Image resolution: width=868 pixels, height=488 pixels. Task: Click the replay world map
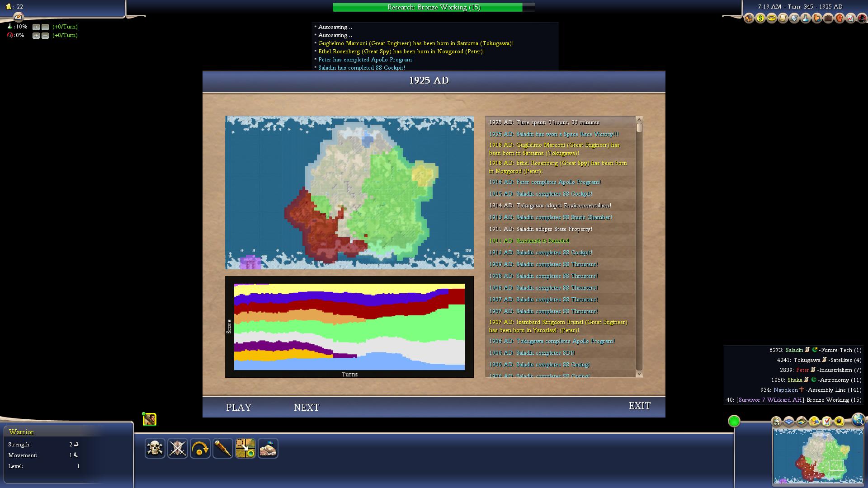point(349,192)
